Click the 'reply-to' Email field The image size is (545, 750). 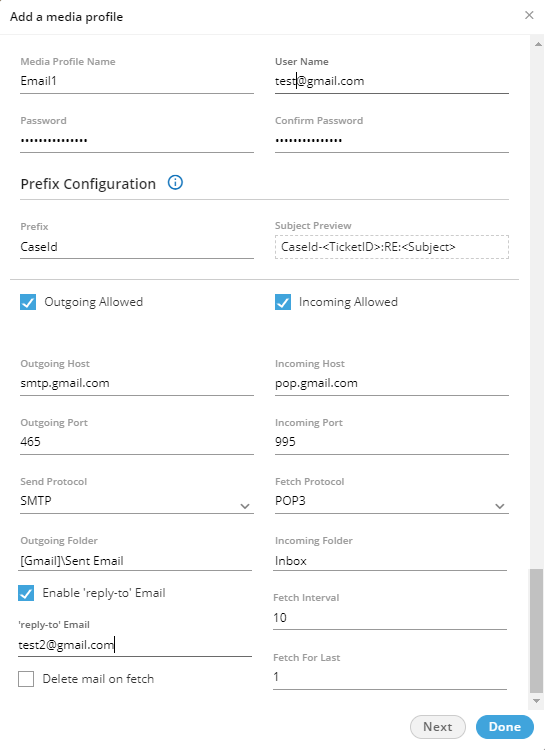(x=135, y=645)
